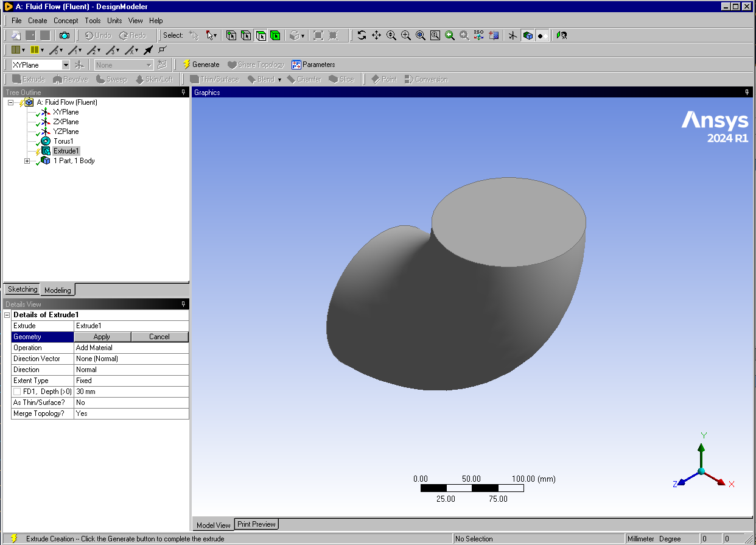The height and width of the screenshot is (545, 756).
Task: Select Torus1 in the Tree Outline
Action: [63, 141]
